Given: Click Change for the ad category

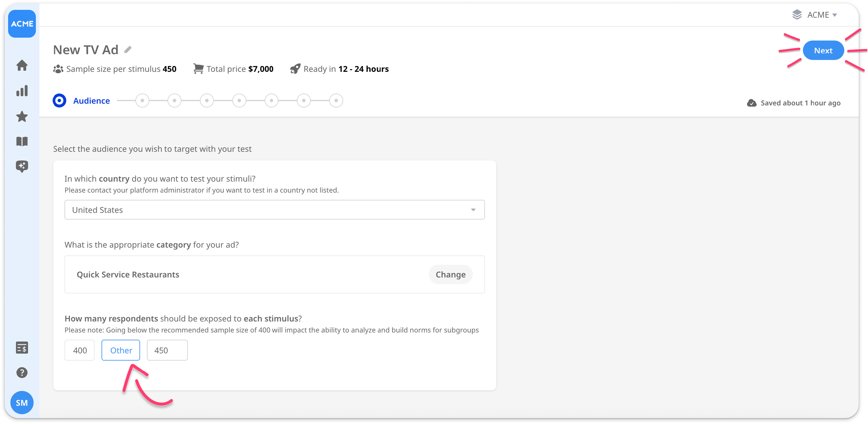Looking at the screenshot, I should (x=450, y=275).
